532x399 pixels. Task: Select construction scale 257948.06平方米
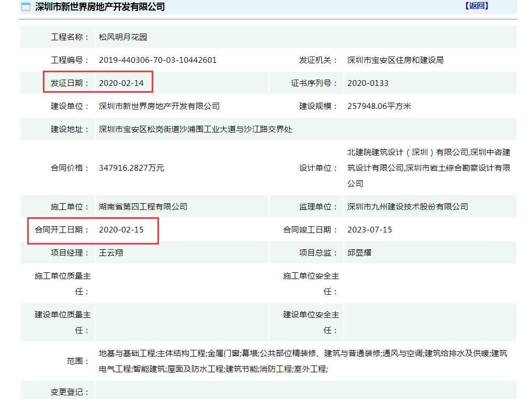[x=379, y=106]
